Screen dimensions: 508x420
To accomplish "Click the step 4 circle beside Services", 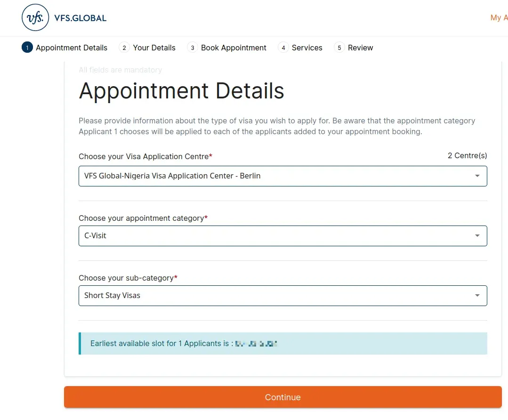I will pyautogui.click(x=283, y=48).
